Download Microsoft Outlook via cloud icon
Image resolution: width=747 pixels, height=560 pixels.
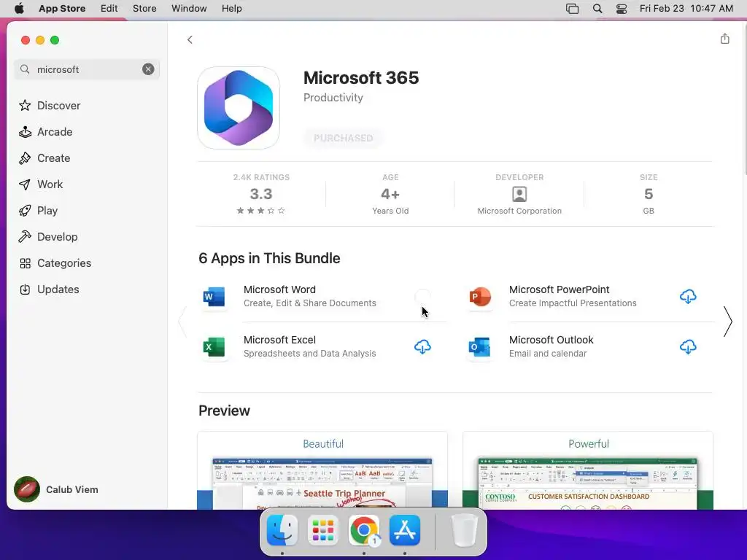pos(688,346)
